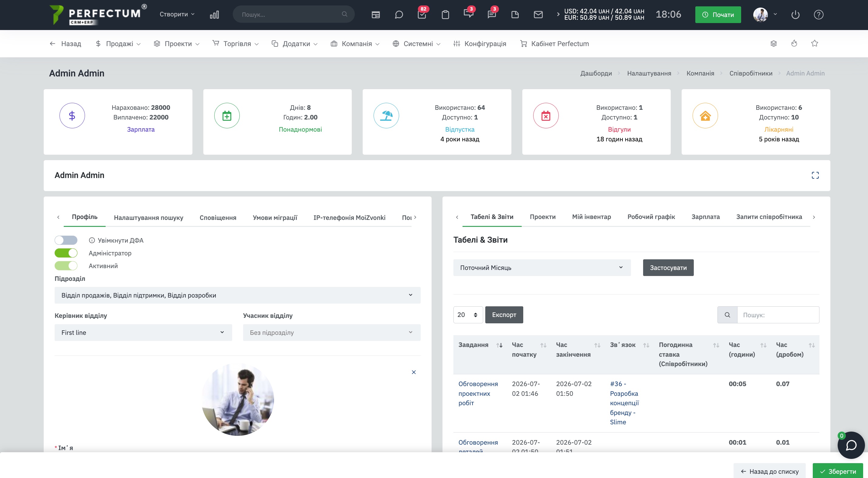Switch to the Зарплата tab
This screenshot has height=478, width=868.
[705, 217]
